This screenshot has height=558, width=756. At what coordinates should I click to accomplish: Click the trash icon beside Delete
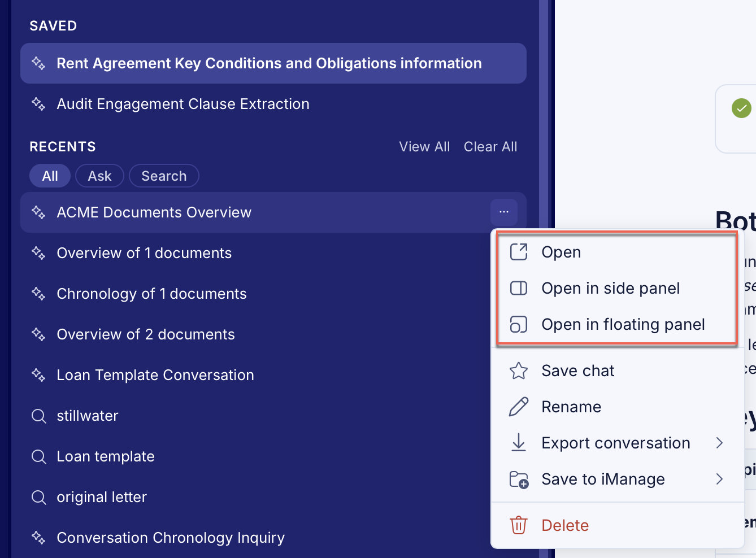(519, 525)
